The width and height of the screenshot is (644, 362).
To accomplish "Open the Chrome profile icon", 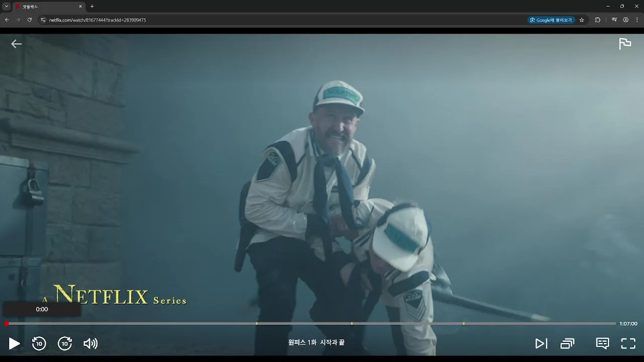I will pyautogui.click(x=626, y=20).
